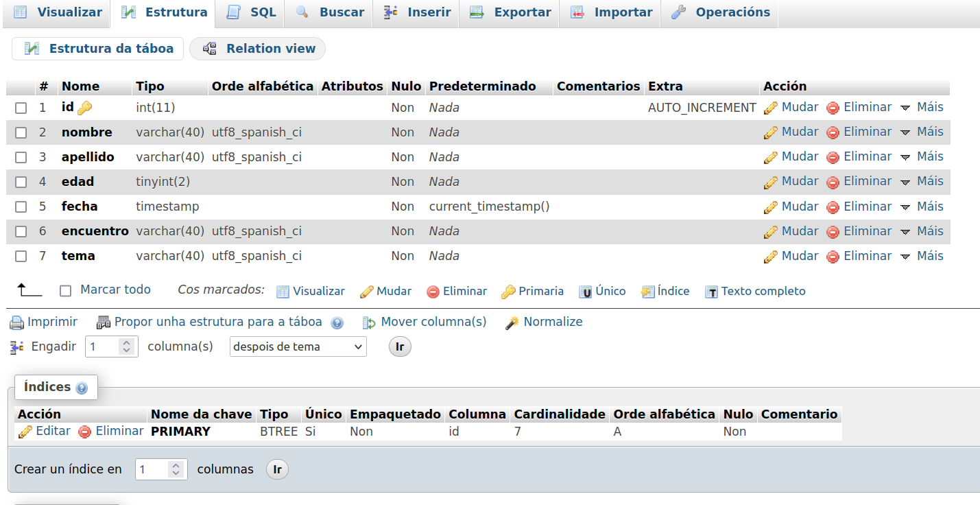Click the pencil icon beside Editar PRIMARY index
980x505 pixels.
click(25, 432)
